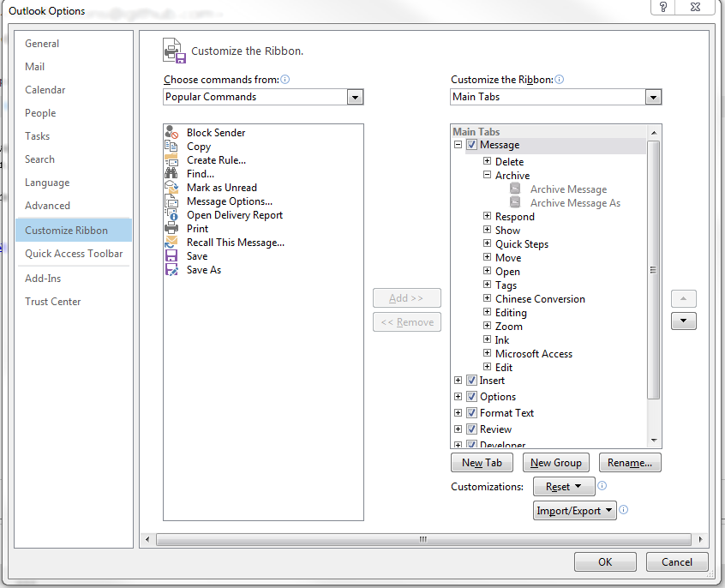
Task: Select the Print printer icon
Action: tap(171, 229)
